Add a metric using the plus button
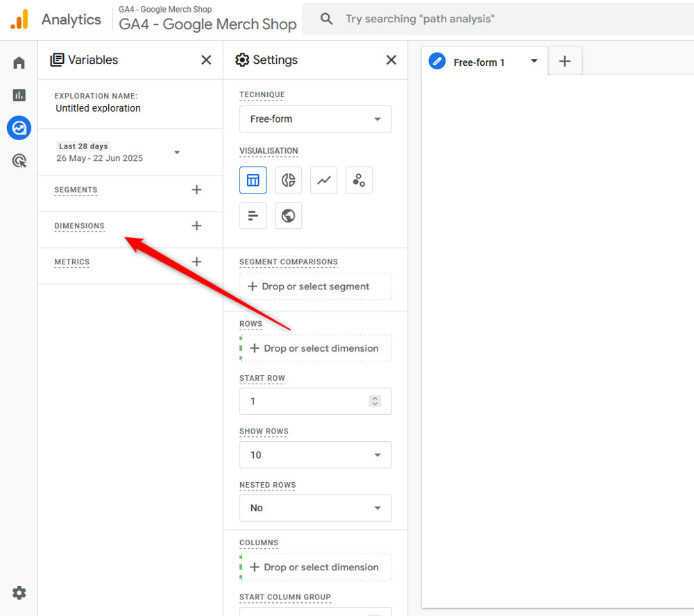The height and width of the screenshot is (616, 694). [x=196, y=262]
